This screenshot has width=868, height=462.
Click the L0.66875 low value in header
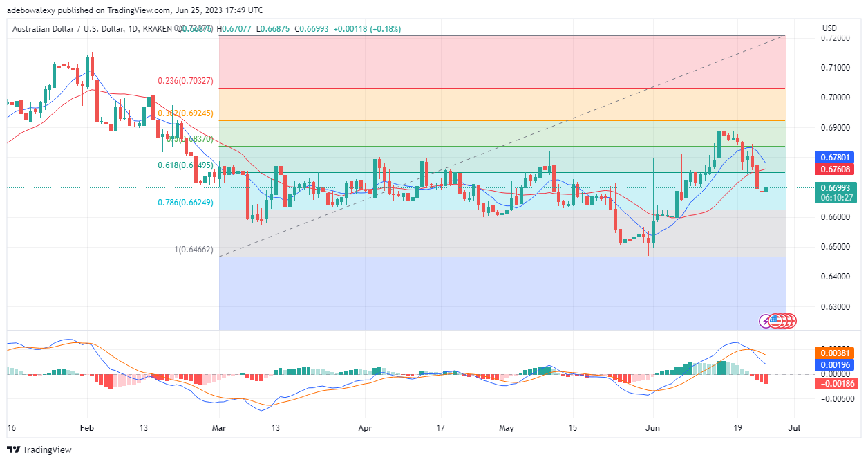(274, 29)
